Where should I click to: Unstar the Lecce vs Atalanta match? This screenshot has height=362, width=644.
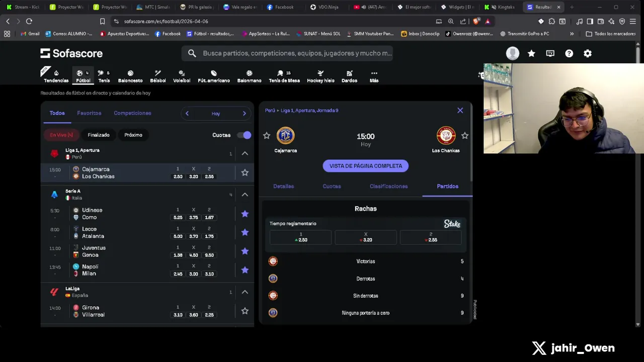(x=245, y=232)
